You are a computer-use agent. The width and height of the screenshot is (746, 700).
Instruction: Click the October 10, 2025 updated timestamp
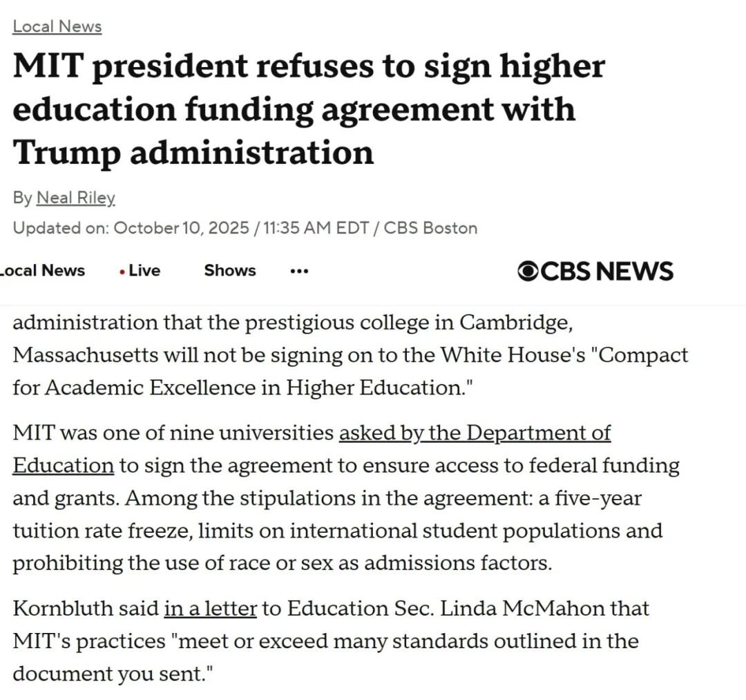click(x=181, y=228)
